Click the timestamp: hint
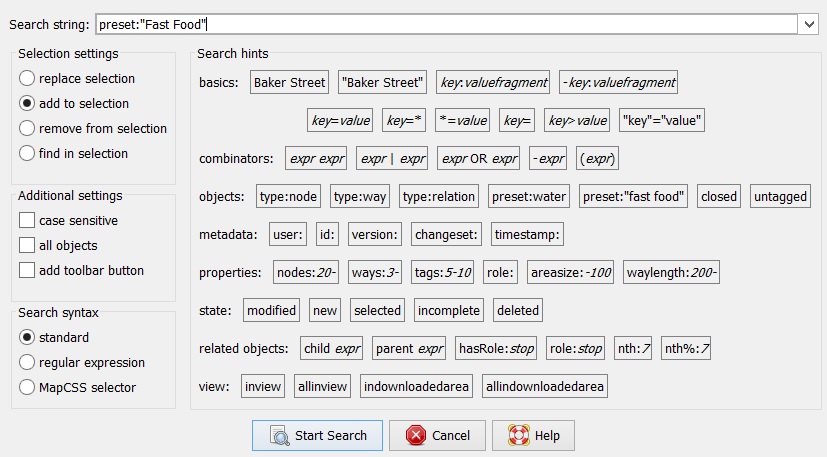Screen dimensions: 827x457 point(527,234)
